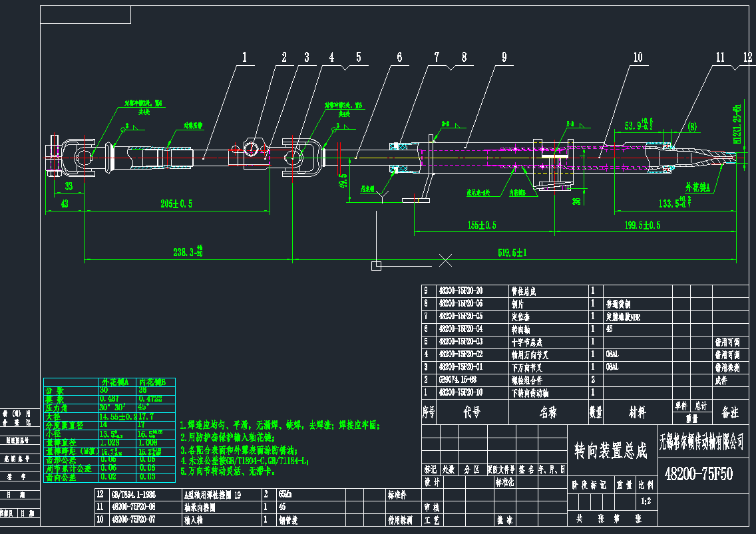
Task: Click the 43 dimension at left end
Action: [64, 204]
